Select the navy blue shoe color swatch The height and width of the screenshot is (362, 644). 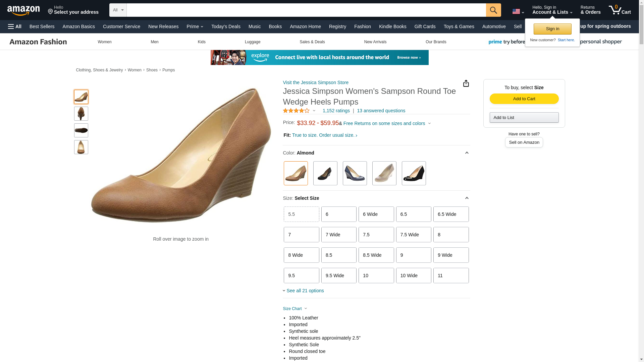click(355, 173)
